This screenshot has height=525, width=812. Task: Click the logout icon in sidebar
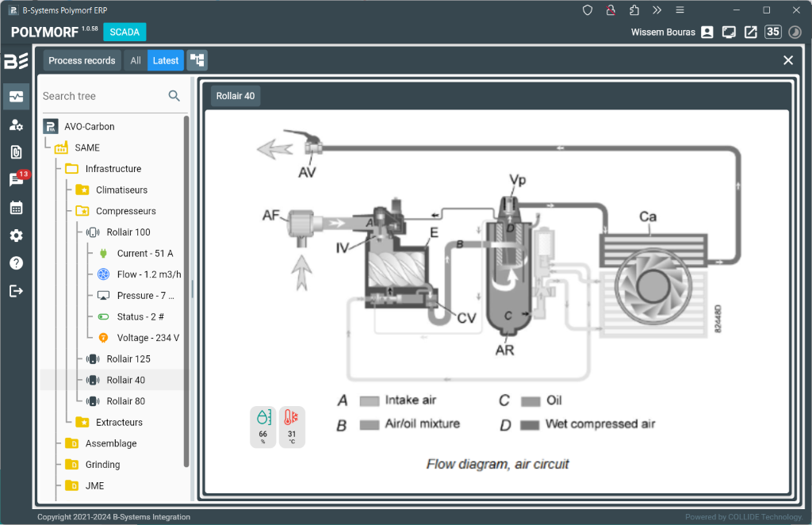pyautogui.click(x=16, y=291)
